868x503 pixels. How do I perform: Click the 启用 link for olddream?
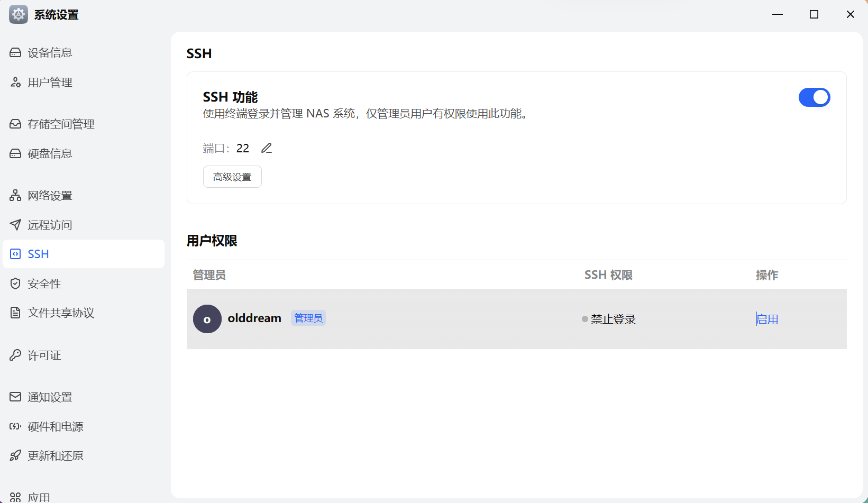767,319
